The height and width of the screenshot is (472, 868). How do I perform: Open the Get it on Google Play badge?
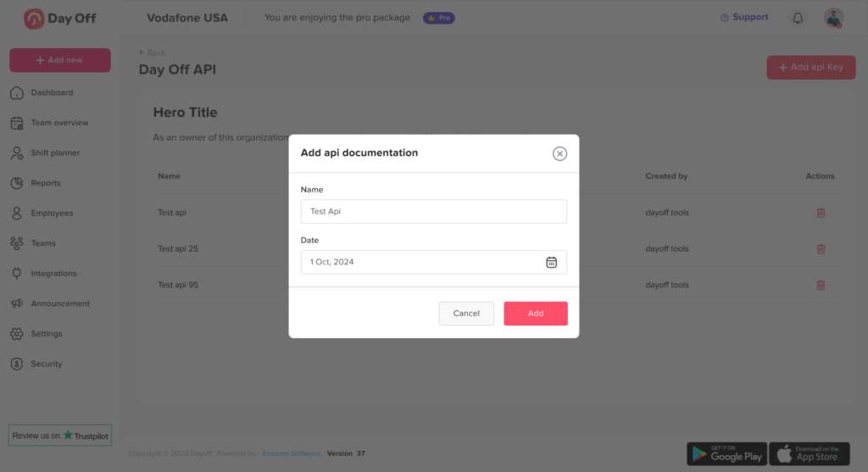(726, 454)
